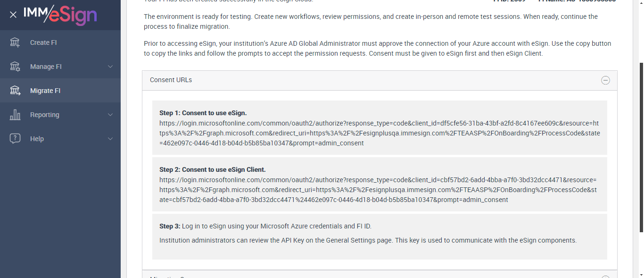The image size is (644, 278).
Task: Click the Reporting bar chart icon
Action: click(15, 115)
